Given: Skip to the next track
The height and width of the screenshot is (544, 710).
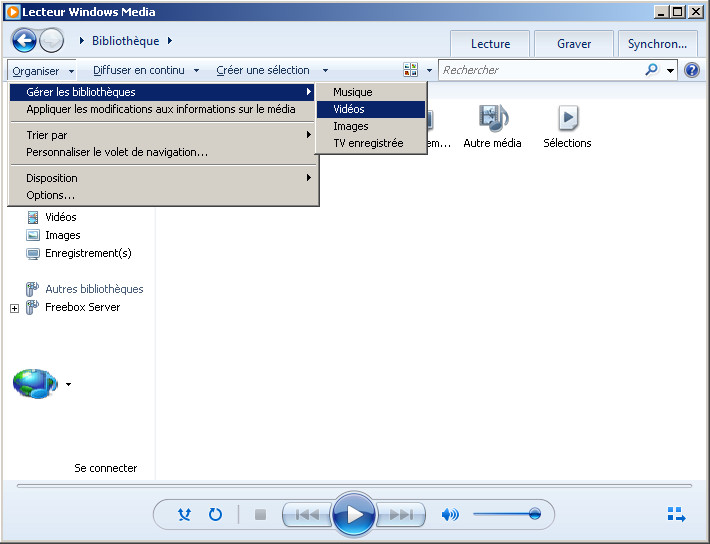Looking at the screenshot, I should (x=402, y=515).
